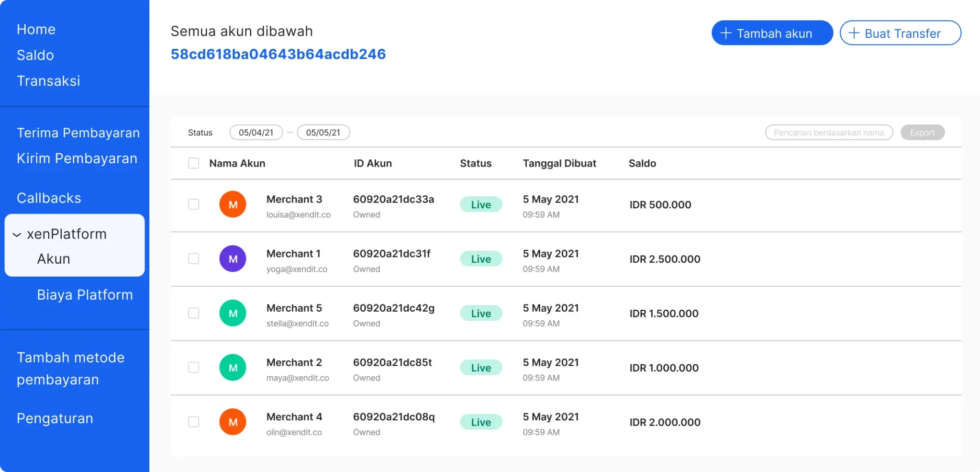The height and width of the screenshot is (472, 980).
Task: Toggle the select-all checkbox in table header
Action: (x=194, y=163)
